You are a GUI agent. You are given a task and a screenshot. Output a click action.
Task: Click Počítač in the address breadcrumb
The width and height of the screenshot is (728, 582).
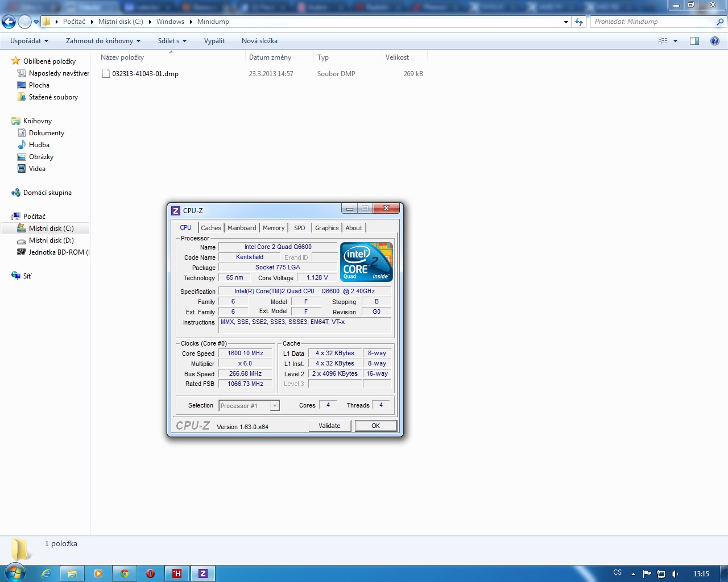[74, 22]
